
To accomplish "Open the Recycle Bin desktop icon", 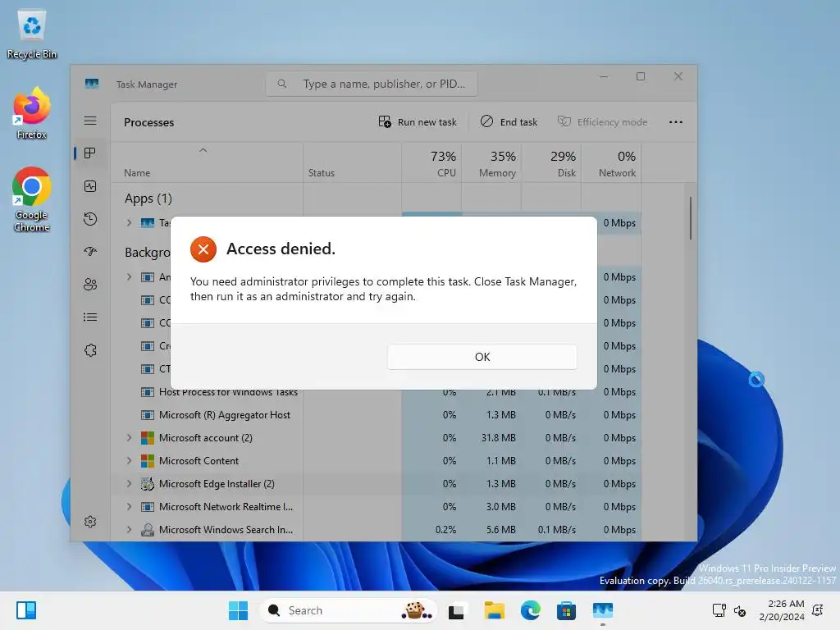I will click(32, 34).
